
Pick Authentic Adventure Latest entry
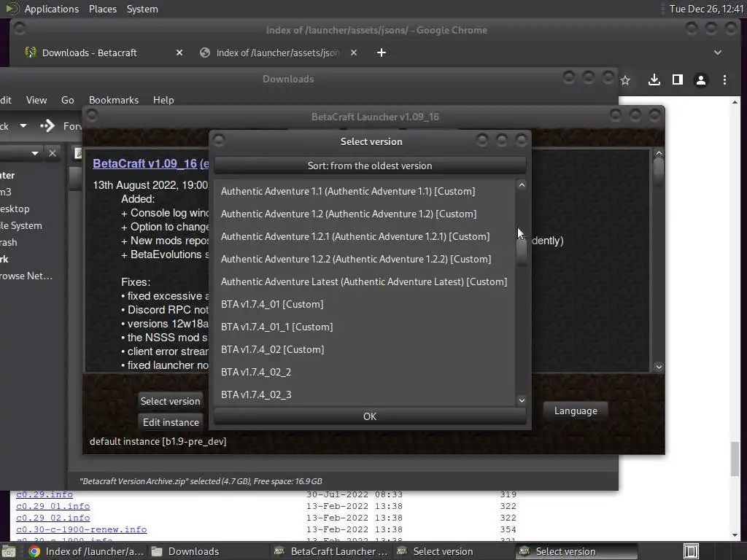pyautogui.click(x=365, y=282)
